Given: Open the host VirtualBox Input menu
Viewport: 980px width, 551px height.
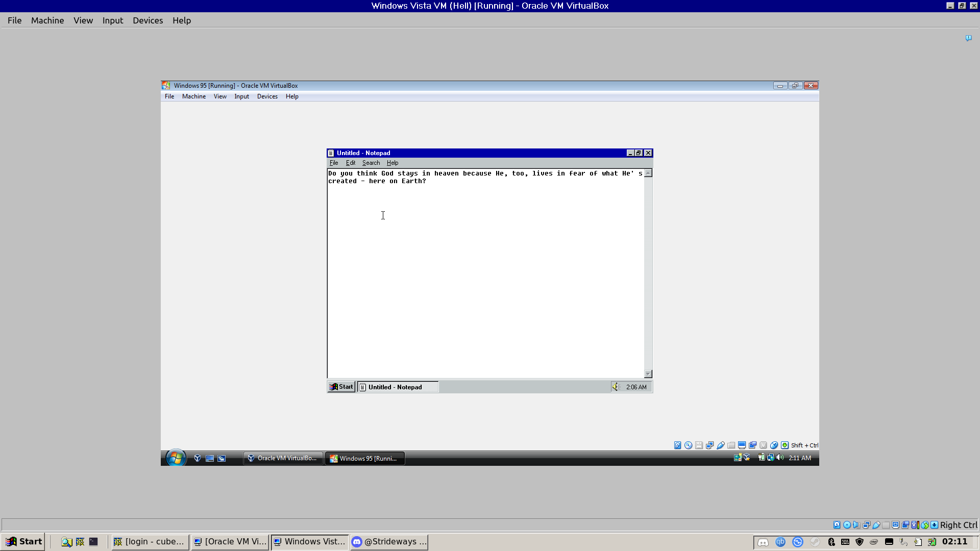Looking at the screenshot, I should click(x=113, y=20).
